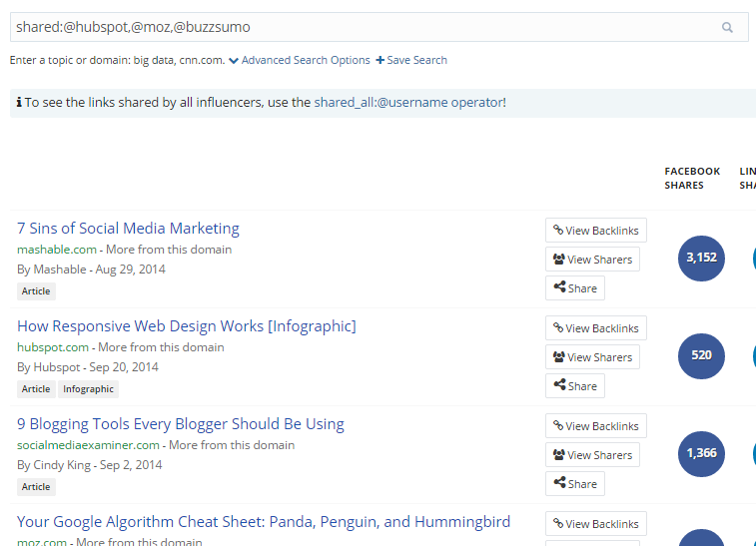The height and width of the screenshot is (546, 756).
Task: Open How Responsive Web Design Works article
Action: tap(187, 325)
